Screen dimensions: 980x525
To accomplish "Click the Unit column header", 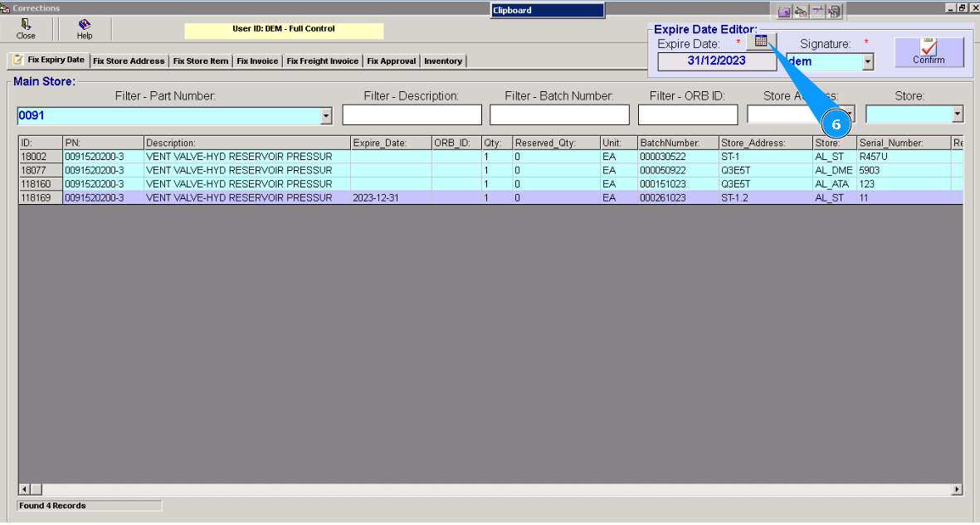I will 619,143.
